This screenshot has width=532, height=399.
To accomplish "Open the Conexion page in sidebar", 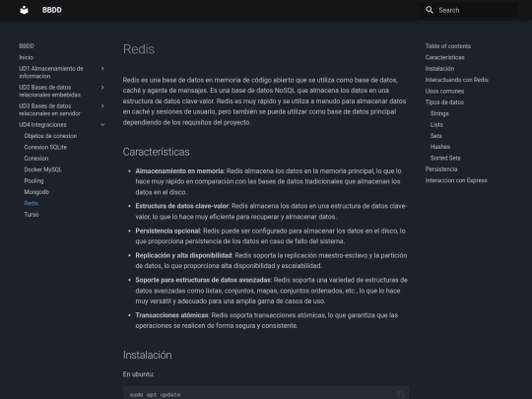I will coord(36,158).
